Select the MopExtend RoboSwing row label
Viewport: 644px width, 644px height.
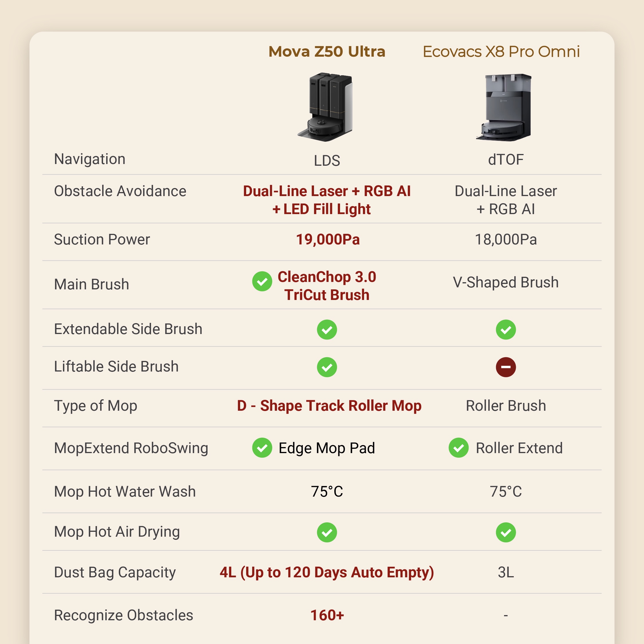131,448
